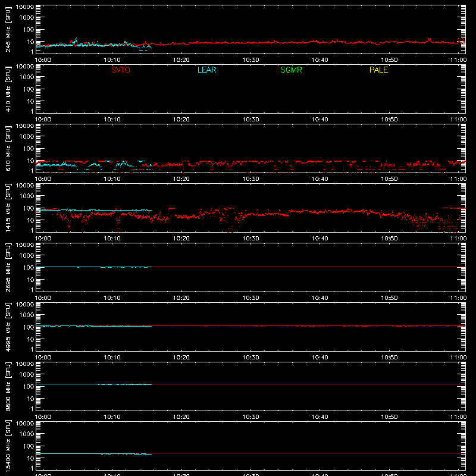The image size is (476, 476).
Task: Click the 10:30 tick under the 8800 MHz plot
Action: pyautogui.click(x=250, y=417)
